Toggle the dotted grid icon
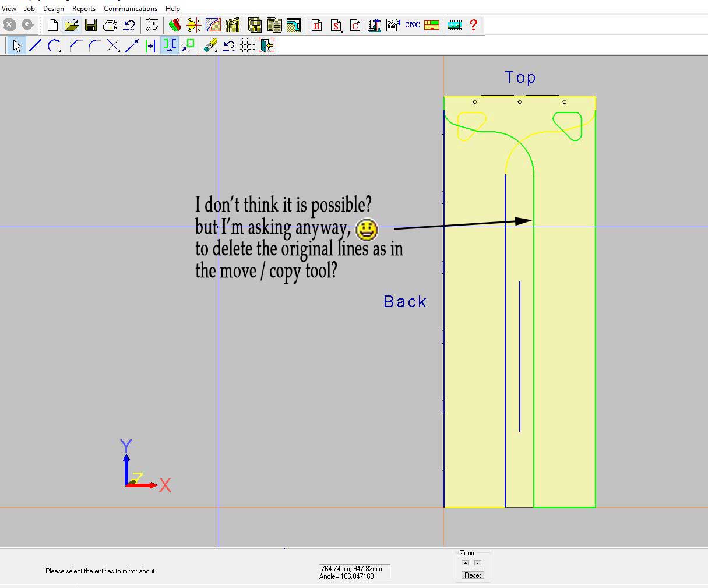The width and height of the screenshot is (708, 588). coord(248,45)
